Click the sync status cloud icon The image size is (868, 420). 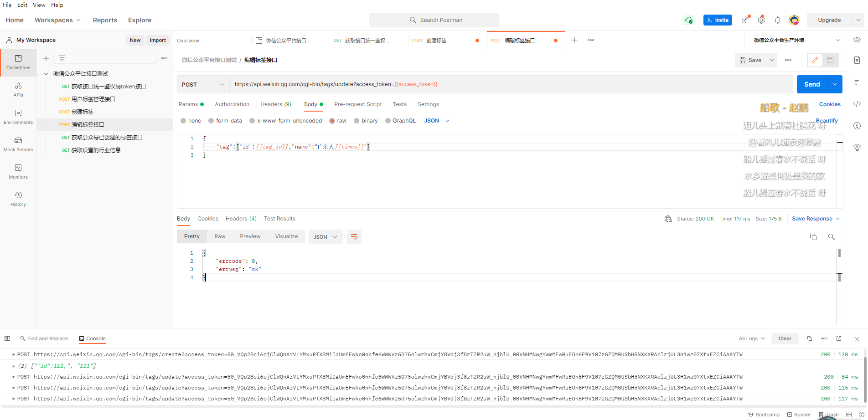tap(688, 20)
